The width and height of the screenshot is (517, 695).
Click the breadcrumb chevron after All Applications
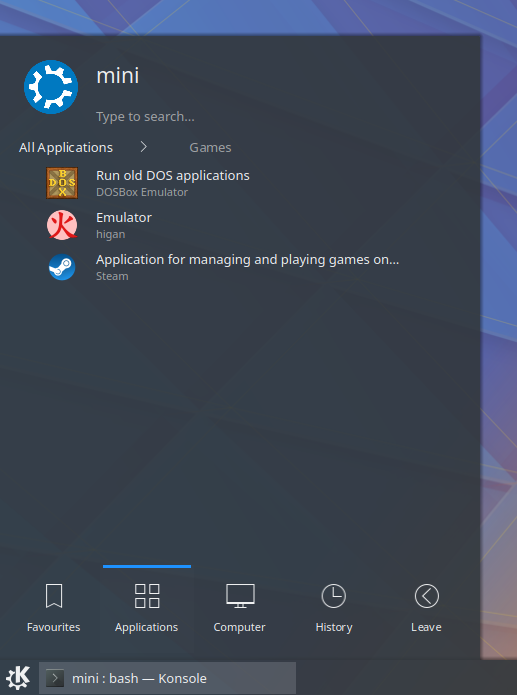point(144,147)
